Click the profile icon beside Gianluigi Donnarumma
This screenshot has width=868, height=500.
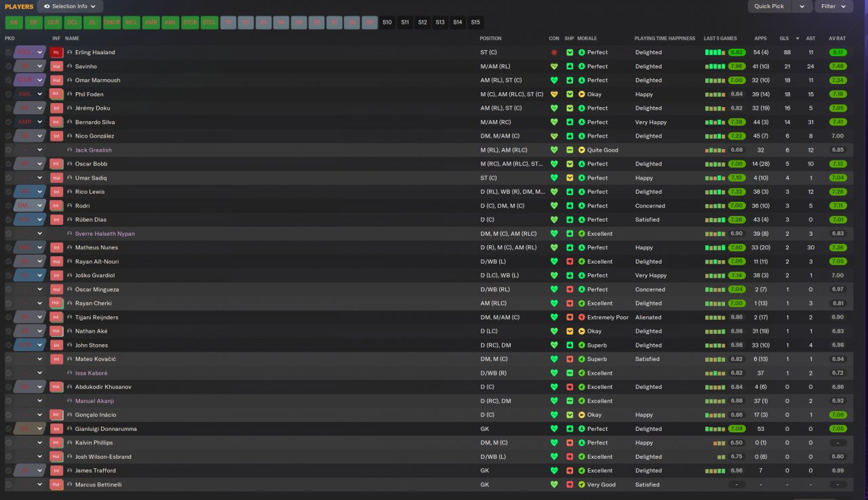pos(69,429)
